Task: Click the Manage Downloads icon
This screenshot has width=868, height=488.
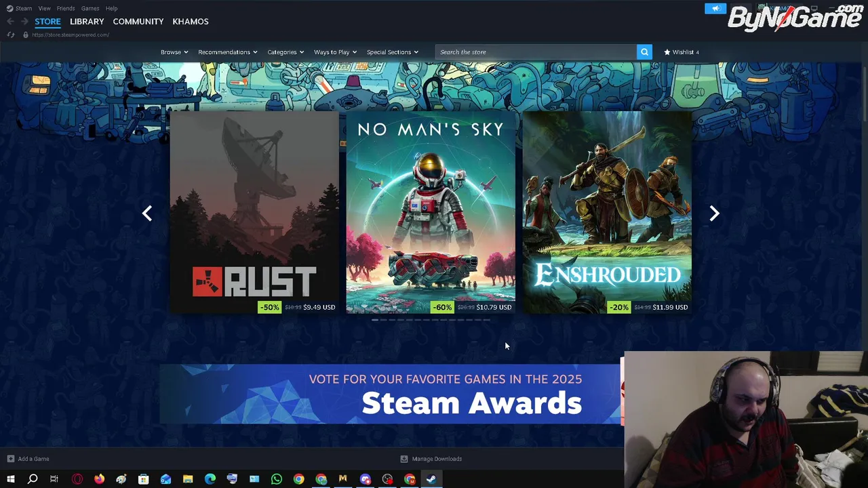Action: coord(404,459)
